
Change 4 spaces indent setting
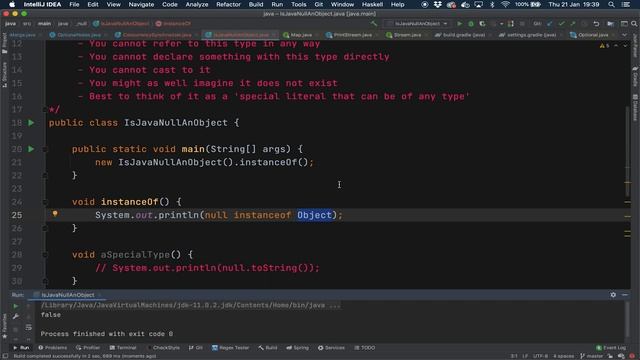coord(564,356)
